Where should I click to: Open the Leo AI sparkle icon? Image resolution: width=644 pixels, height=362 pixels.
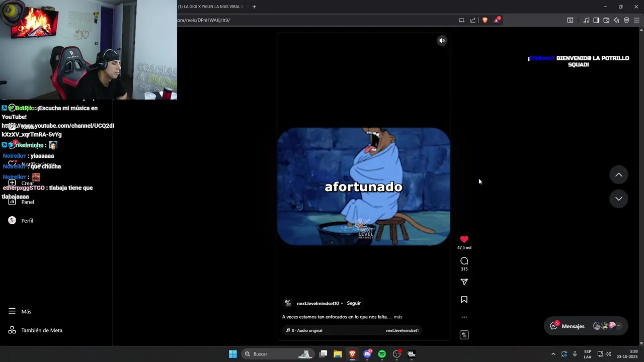[616, 20]
